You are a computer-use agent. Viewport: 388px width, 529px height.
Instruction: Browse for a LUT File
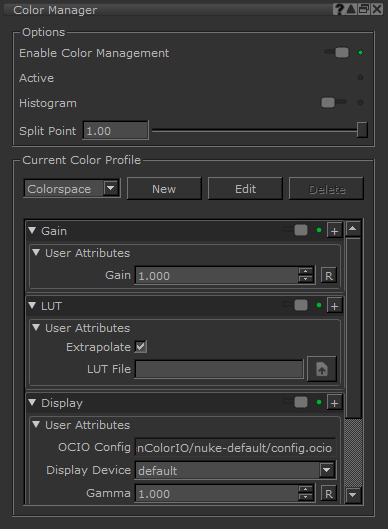[x=322, y=369]
